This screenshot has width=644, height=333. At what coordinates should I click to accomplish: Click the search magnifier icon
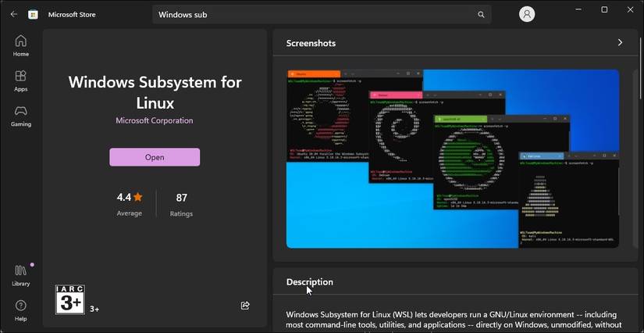click(x=481, y=14)
